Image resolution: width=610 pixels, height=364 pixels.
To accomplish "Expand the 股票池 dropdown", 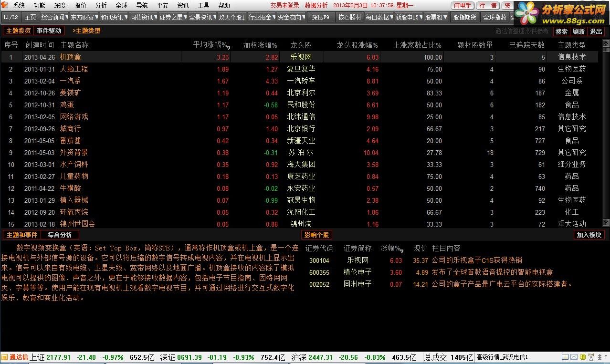I will pos(436,17).
